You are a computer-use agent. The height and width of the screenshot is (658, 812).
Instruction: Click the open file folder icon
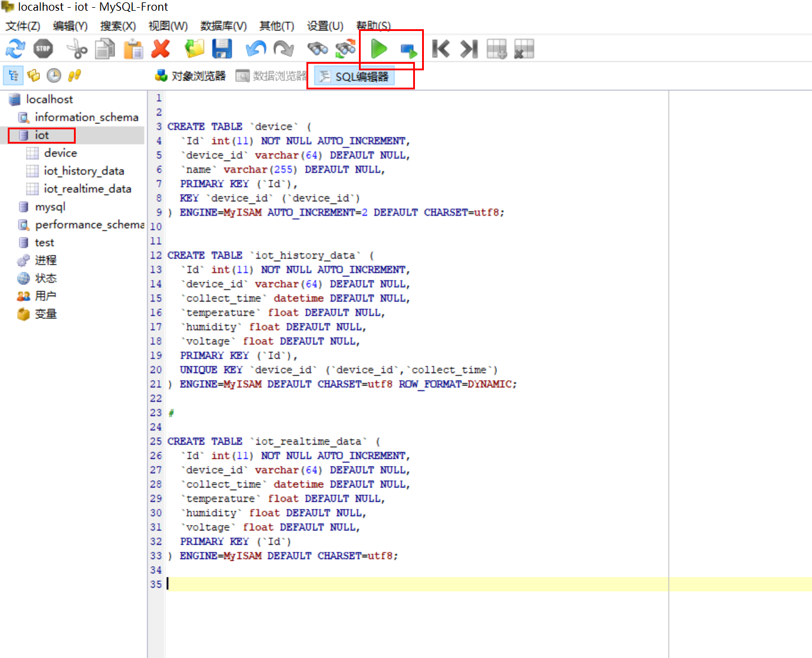(194, 49)
